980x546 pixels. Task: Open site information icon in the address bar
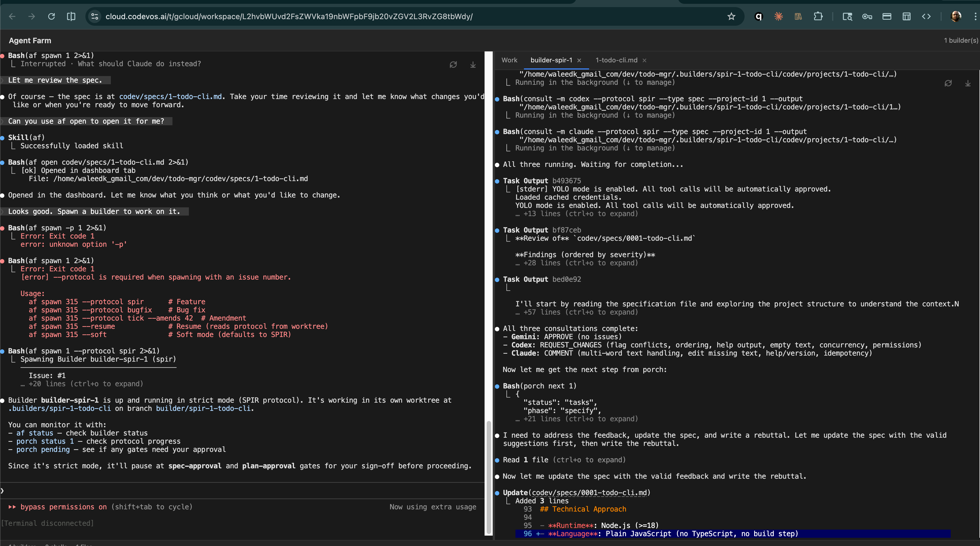pos(94,16)
